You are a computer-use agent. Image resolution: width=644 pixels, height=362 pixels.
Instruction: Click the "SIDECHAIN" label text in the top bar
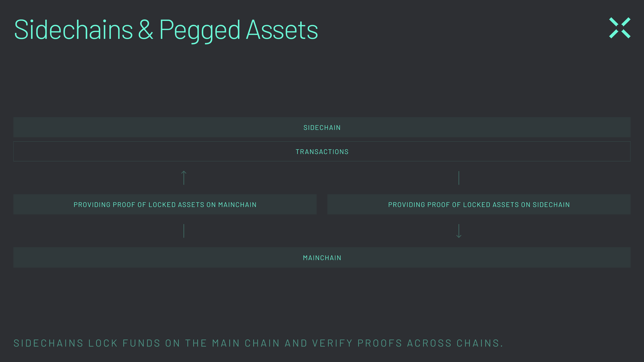pyautogui.click(x=322, y=128)
